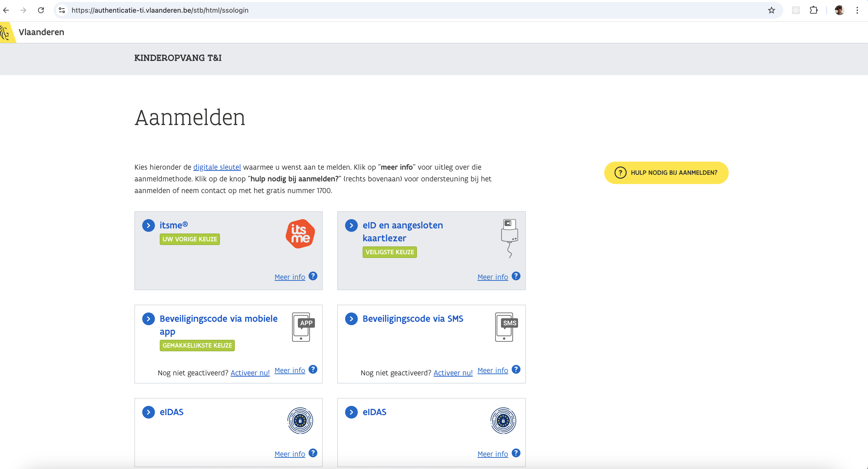This screenshot has width=868, height=469.
Task: Open Meer info for itsme
Action: [290, 277]
